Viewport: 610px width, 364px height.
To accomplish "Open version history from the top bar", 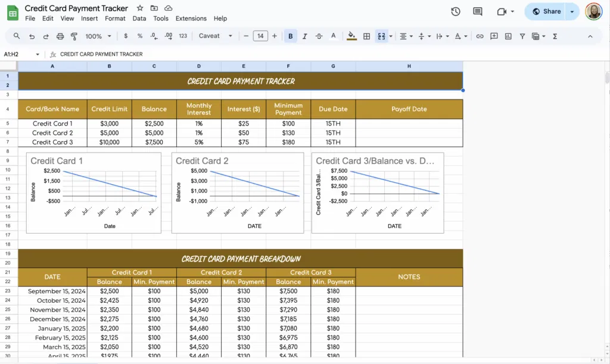I will (455, 11).
